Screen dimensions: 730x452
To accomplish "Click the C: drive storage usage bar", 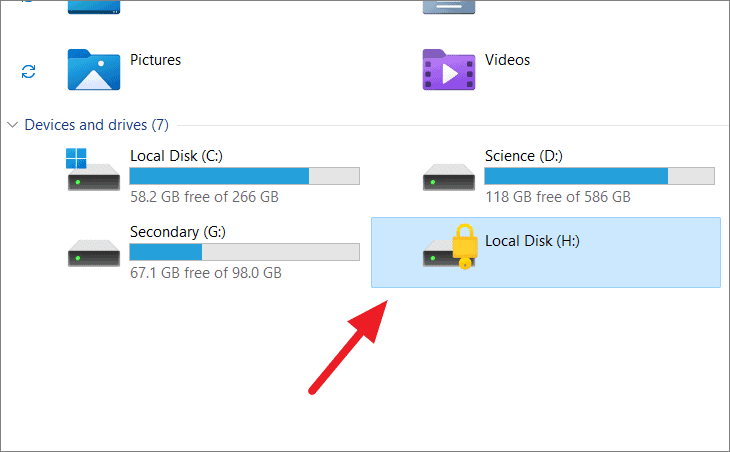I will click(245, 176).
